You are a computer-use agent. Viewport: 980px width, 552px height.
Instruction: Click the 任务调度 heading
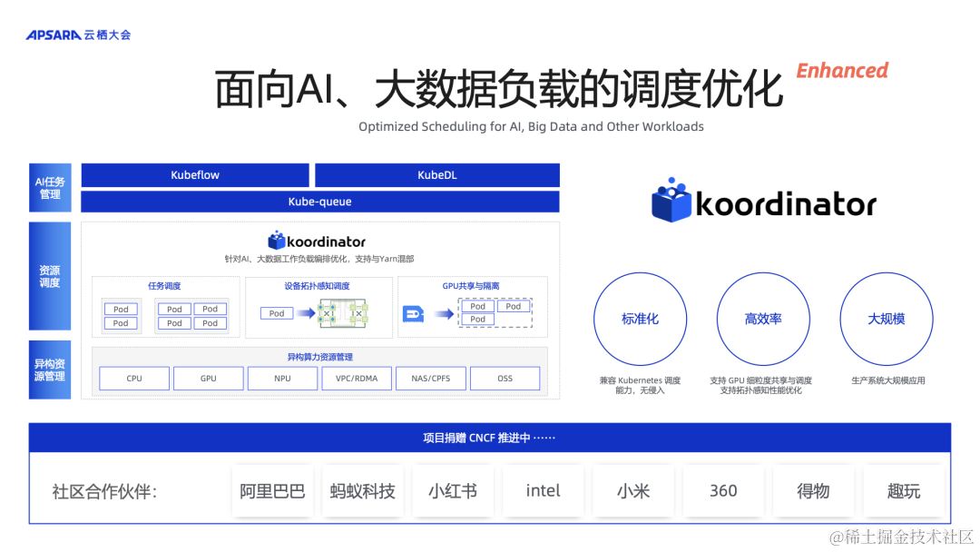tap(164, 286)
